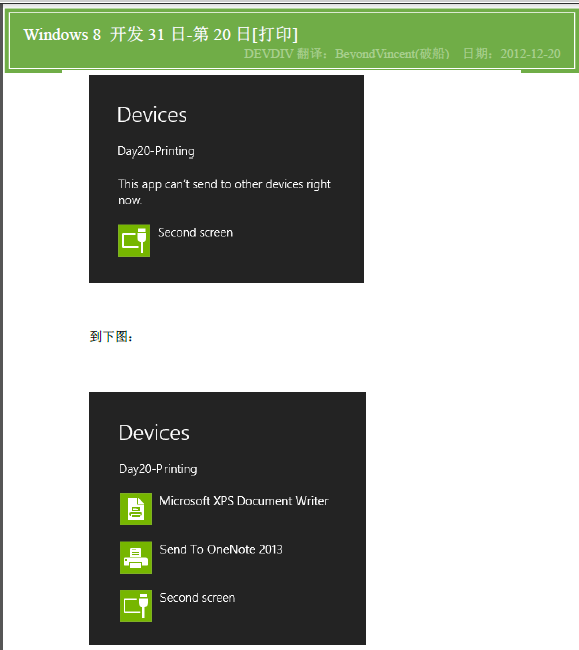Image resolution: width=579 pixels, height=650 pixels.
Task: Select the "Send To OneNote 2013" label
Action: coord(221,550)
